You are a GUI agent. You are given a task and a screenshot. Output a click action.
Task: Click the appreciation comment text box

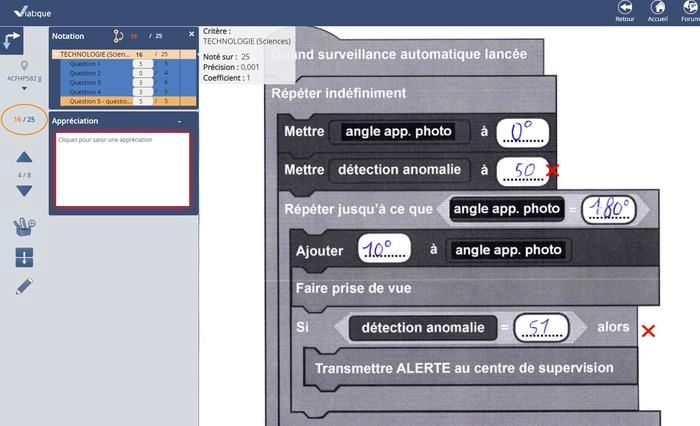tap(123, 168)
